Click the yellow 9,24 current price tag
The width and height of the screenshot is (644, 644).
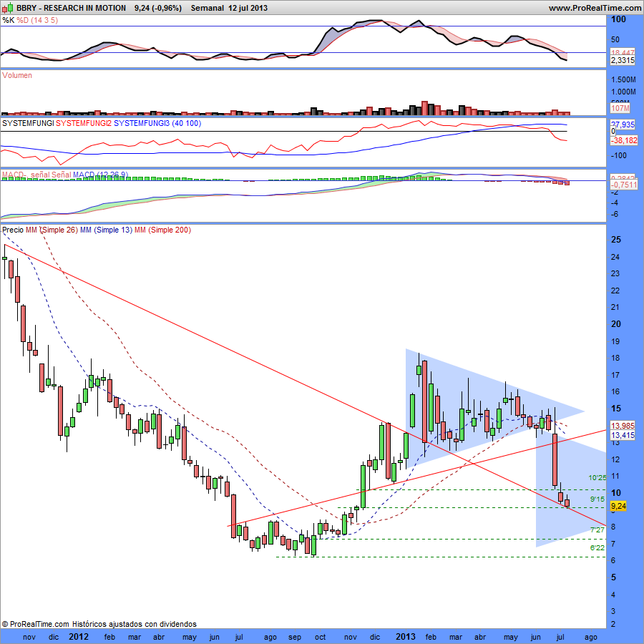(x=618, y=506)
